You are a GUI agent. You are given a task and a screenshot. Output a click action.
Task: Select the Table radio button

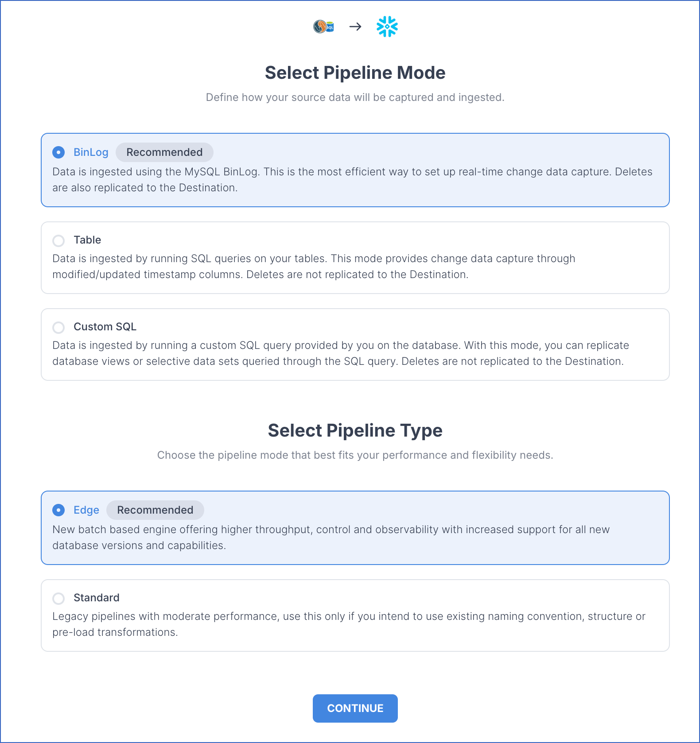(x=58, y=240)
